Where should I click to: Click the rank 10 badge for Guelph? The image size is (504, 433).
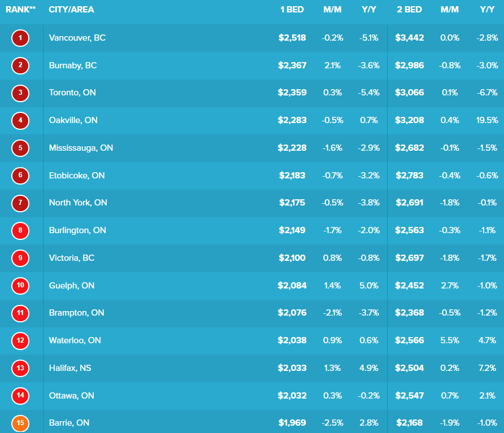[x=20, y=286]
